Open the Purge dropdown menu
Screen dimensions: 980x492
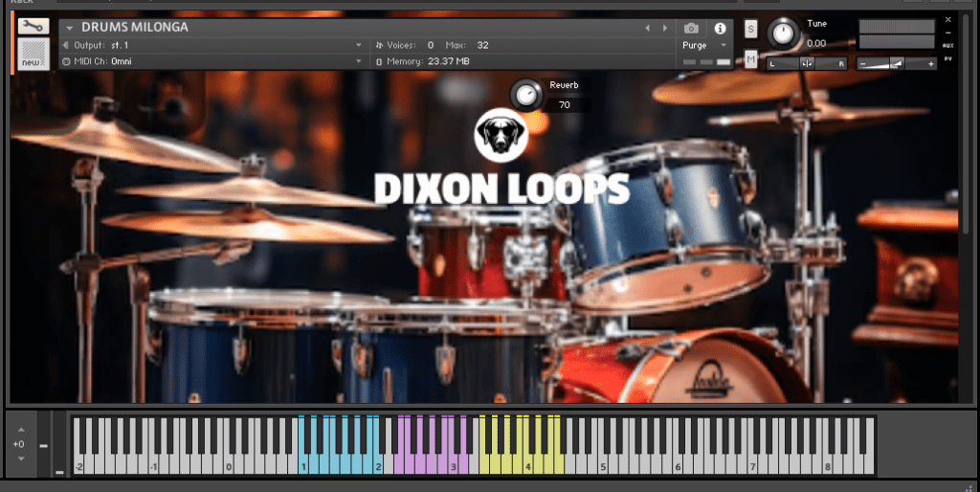pos(724,45)
